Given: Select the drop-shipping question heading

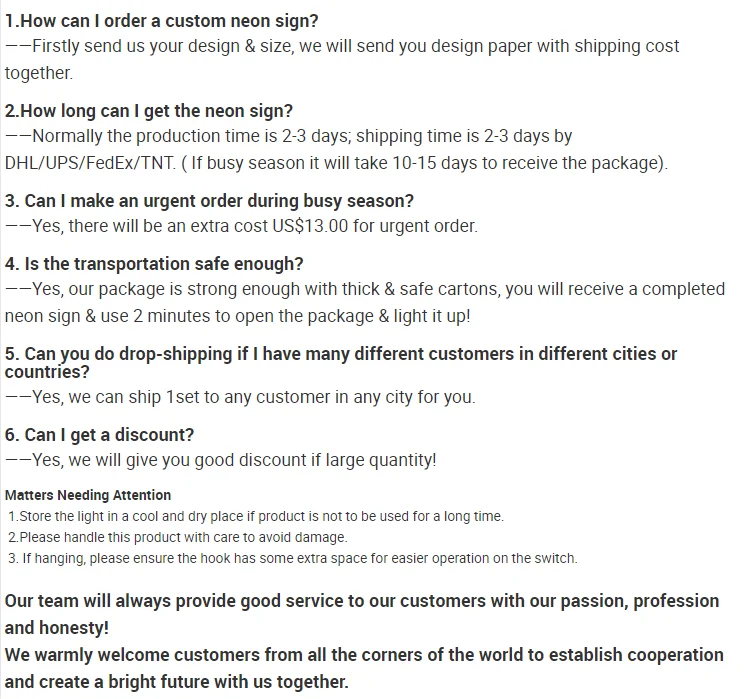Looking at the screenshot, I should pos(341,363).
